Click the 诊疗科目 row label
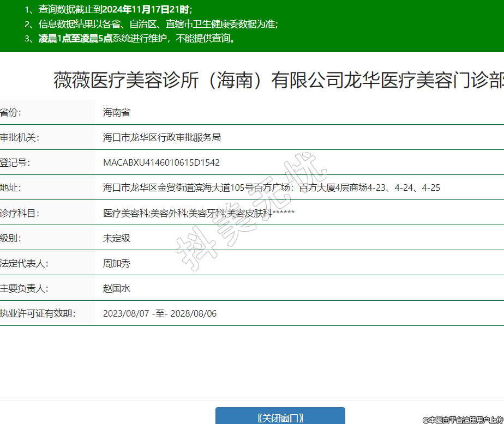The image size is (504, 424). [x=20, y=213]
